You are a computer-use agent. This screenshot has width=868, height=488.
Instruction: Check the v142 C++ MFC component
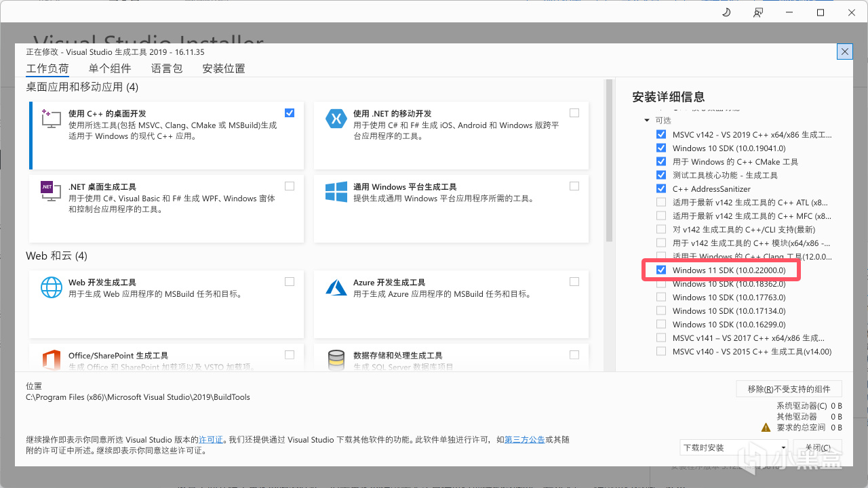point(661,216)
